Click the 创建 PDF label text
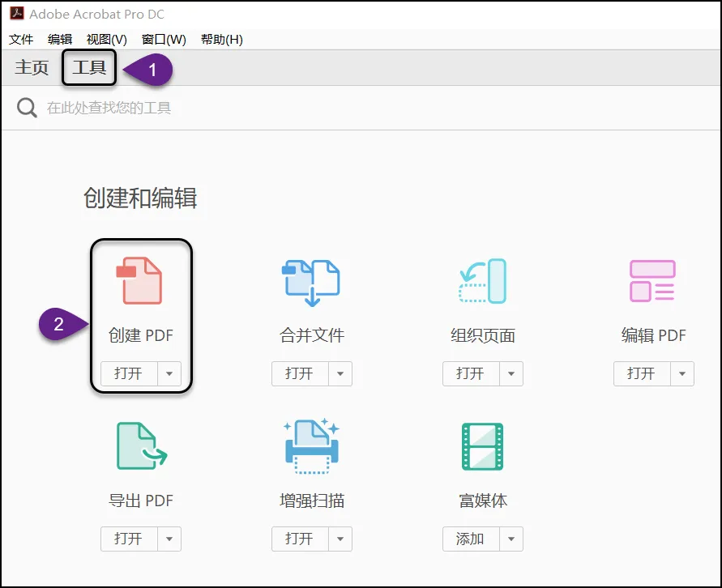The height and width of the screenshot is (588, 722). [x=140, y=335]
